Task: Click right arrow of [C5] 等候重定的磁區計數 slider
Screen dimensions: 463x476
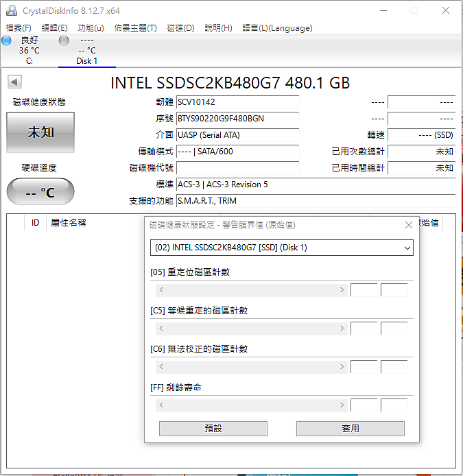Action: point(342,328)
